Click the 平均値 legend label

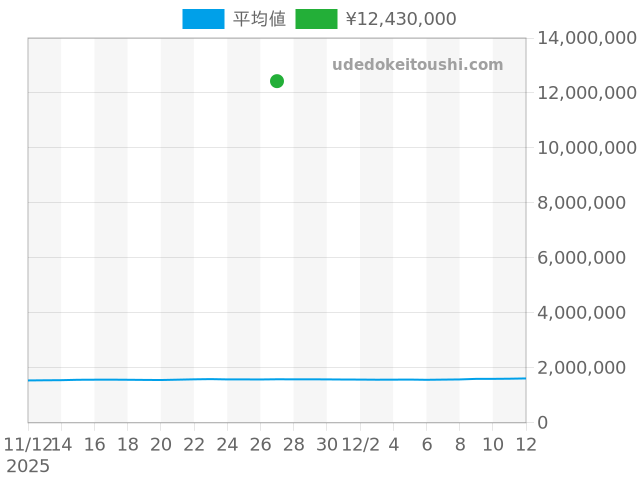point(259,19)
